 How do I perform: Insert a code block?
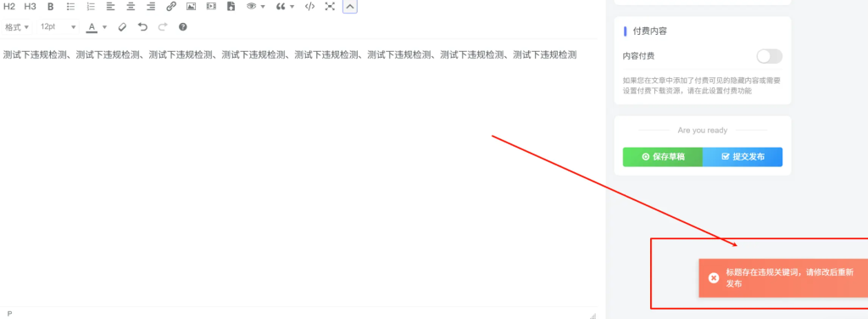(310, 7)
